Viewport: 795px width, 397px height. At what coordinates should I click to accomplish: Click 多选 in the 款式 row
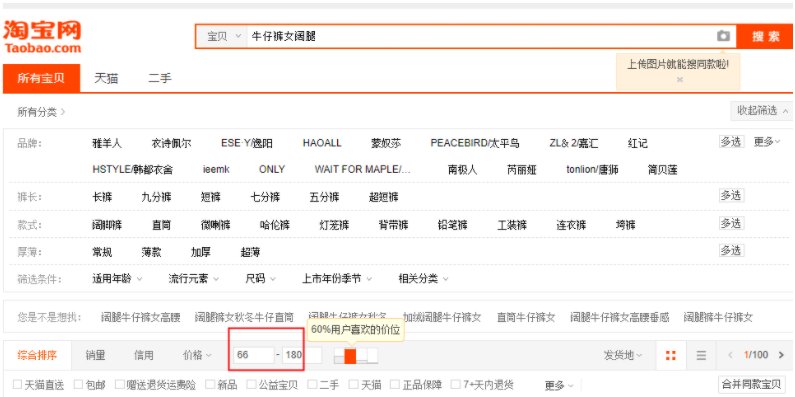731,223
